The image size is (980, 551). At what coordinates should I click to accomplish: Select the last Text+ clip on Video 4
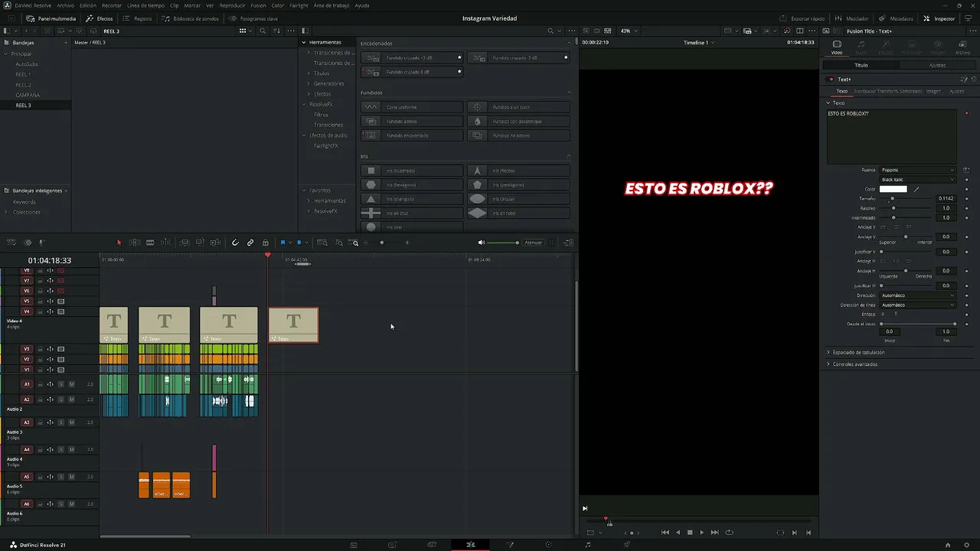(x=293, y=325)
